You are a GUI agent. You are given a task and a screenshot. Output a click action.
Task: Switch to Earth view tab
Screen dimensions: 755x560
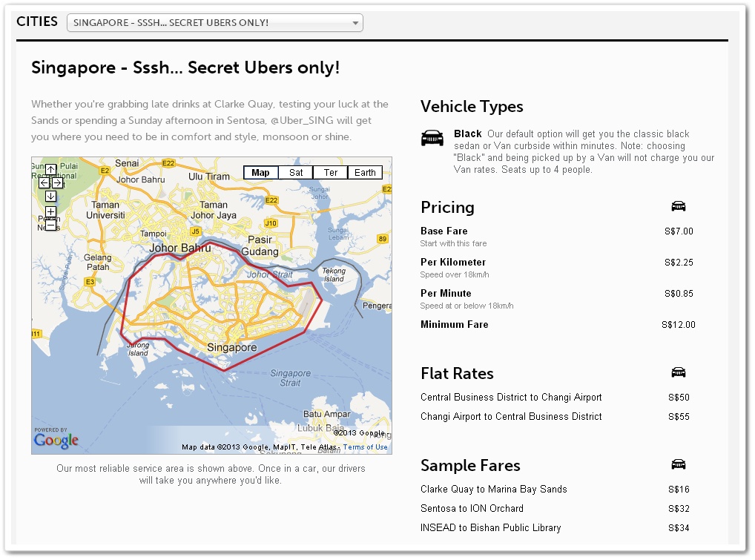point(365,172)
